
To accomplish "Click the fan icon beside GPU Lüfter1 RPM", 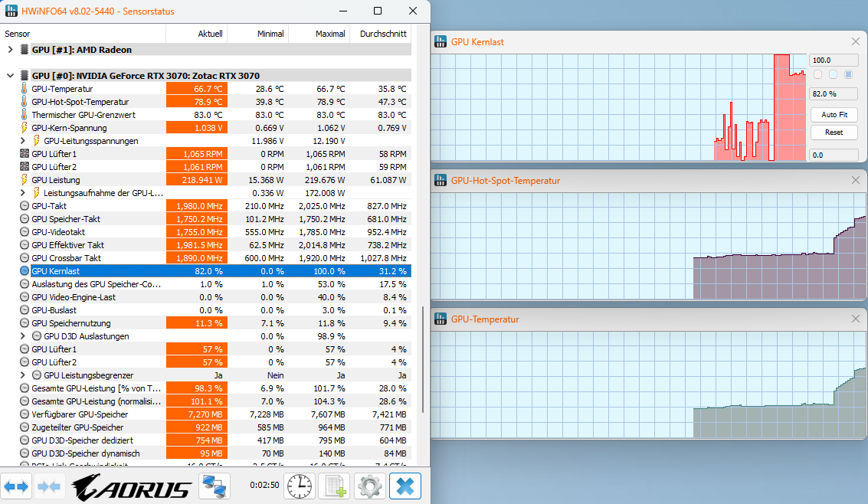I will [x=25, y=154].
